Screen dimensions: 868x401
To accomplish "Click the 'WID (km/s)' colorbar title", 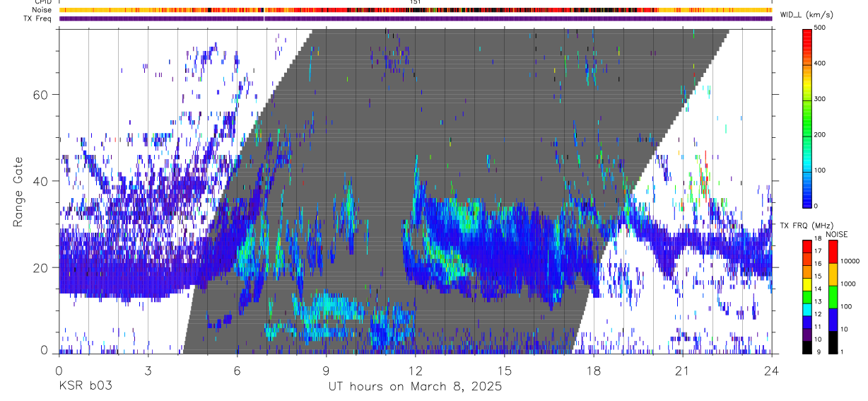I will pos(807,15).
